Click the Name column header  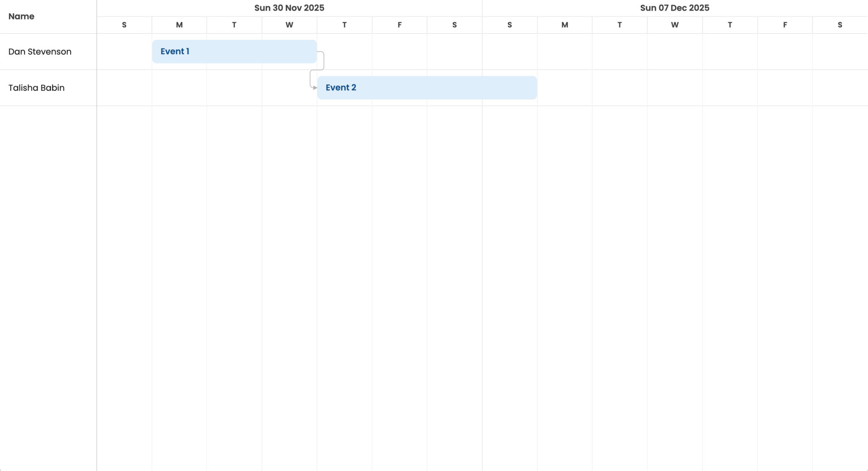tap(21, 17)
